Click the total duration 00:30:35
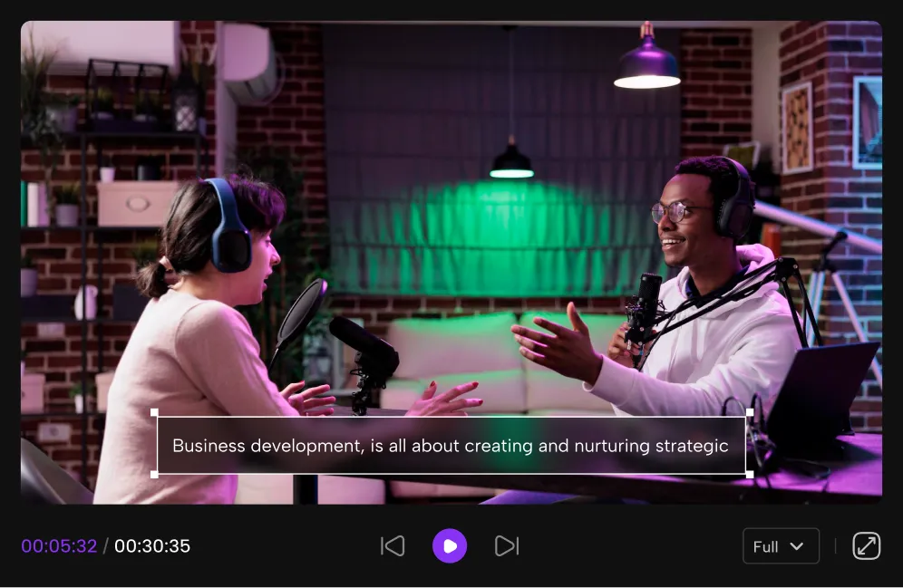This screenshot has width=903, height=588. click(x=152, y=546)
